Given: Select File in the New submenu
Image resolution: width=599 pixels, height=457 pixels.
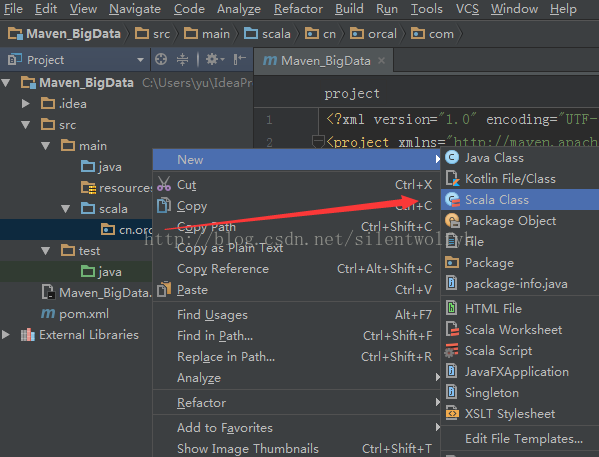Looking at the screenshot, I should click(520, 241).
